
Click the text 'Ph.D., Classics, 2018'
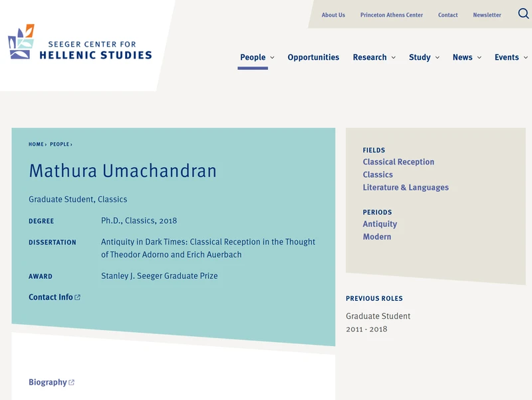tap(139, 221)
